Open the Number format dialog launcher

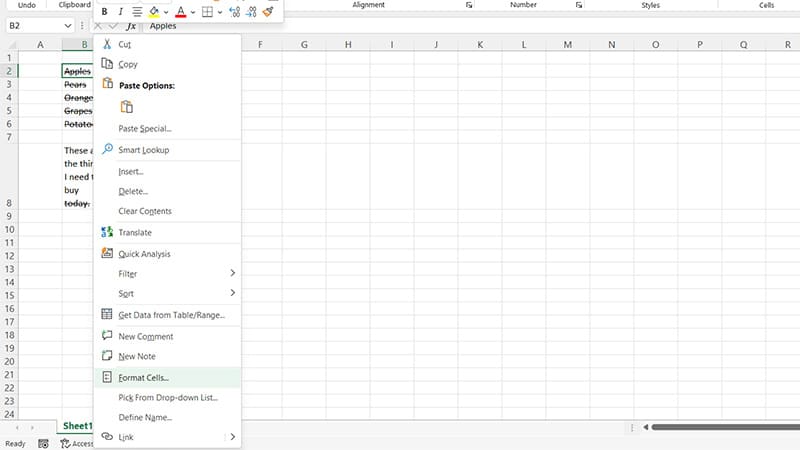(x=579, y=5)
